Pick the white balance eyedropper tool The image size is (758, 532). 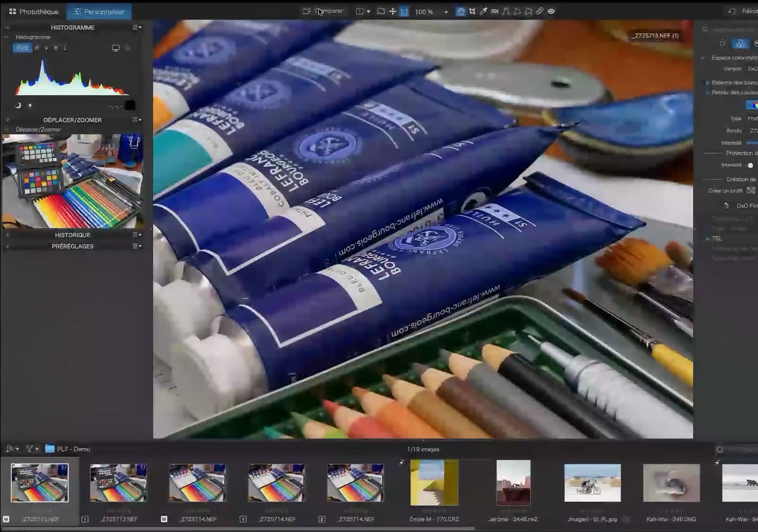(x=483, y=11)
